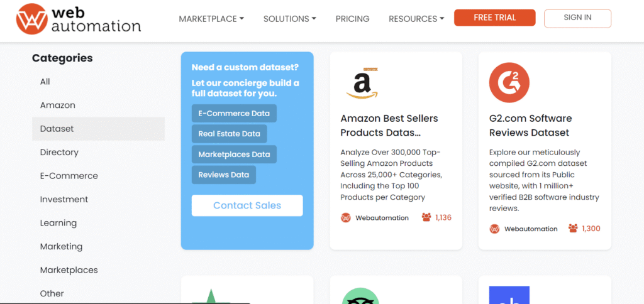Click the Contact Sales button
The height and width of the screenshot is (304, 644).
point(247,205)
